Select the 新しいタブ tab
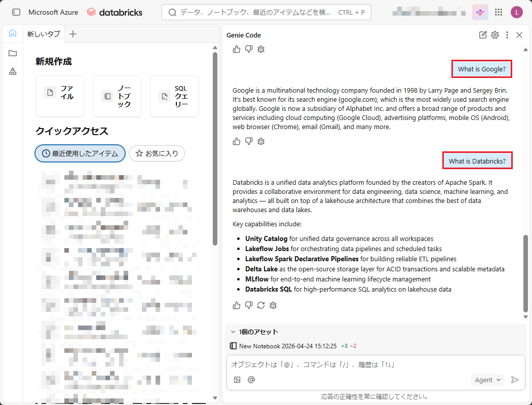The height and width of the screenshot is (405, 532). pyautogui.click(x=44, y=34)
